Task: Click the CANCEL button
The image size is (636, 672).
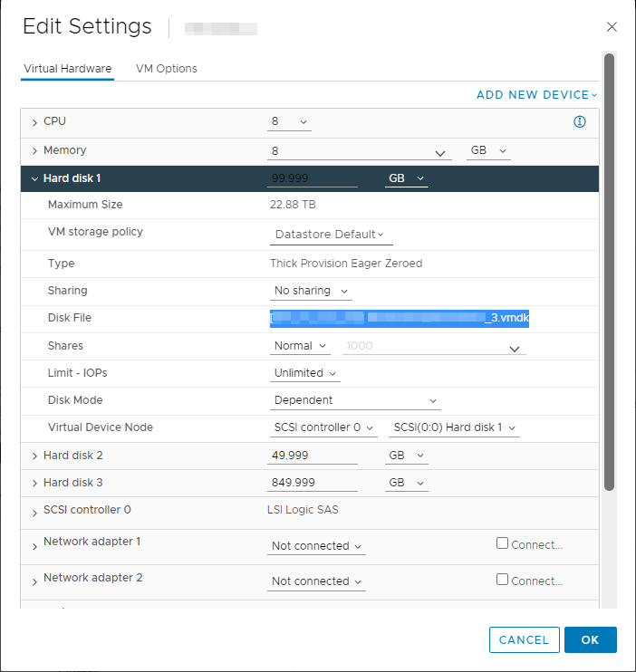Action: coord(524,639)
